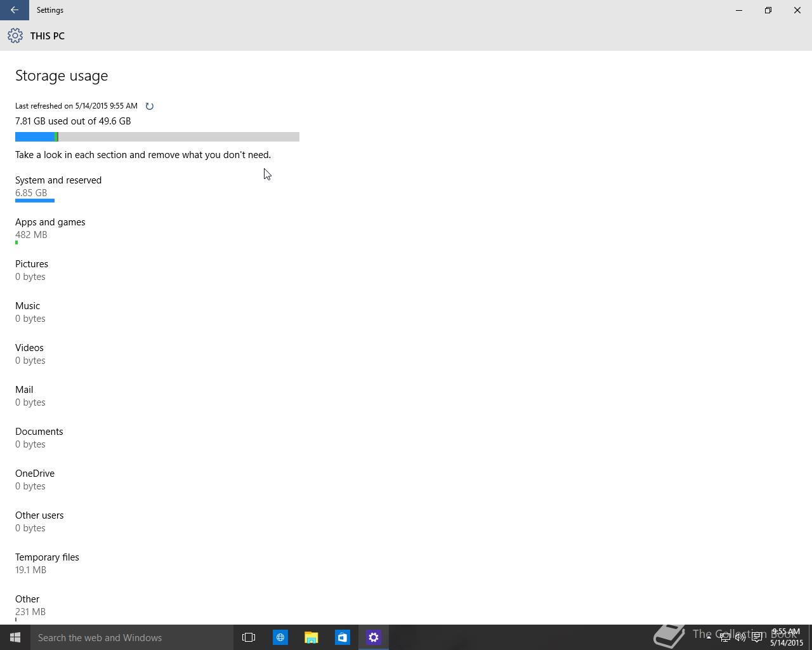This screenshot has height=650, width=812.
Task: Click 'Take a look in each section' text
Action: click(x=143, y=155)
